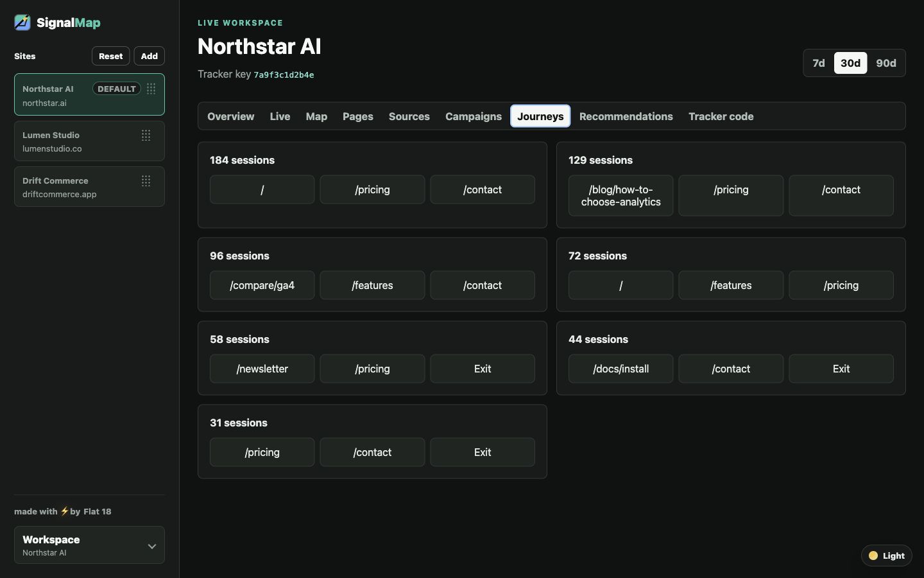
Task: Click the 31 sessions heading
Action: click(x=239, y=423)
